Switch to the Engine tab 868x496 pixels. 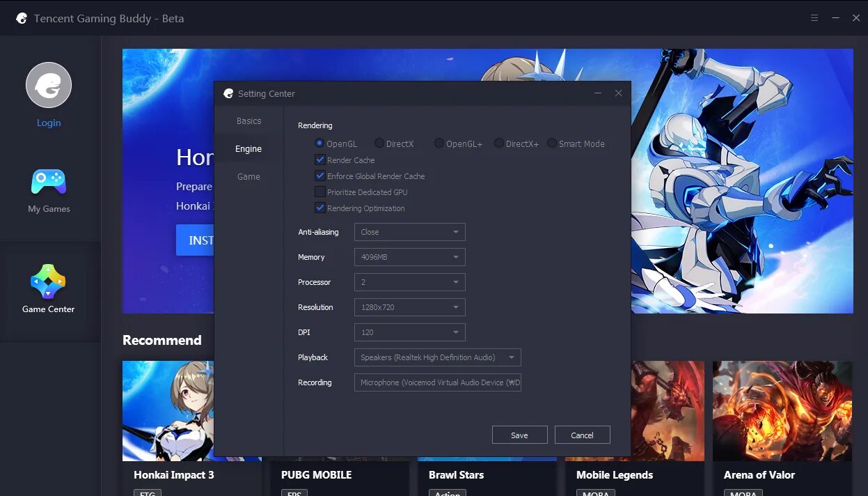[248, 149]
